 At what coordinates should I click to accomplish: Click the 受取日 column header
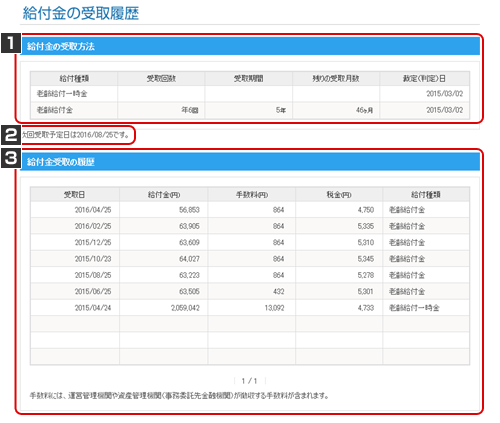tap(75, 194)
